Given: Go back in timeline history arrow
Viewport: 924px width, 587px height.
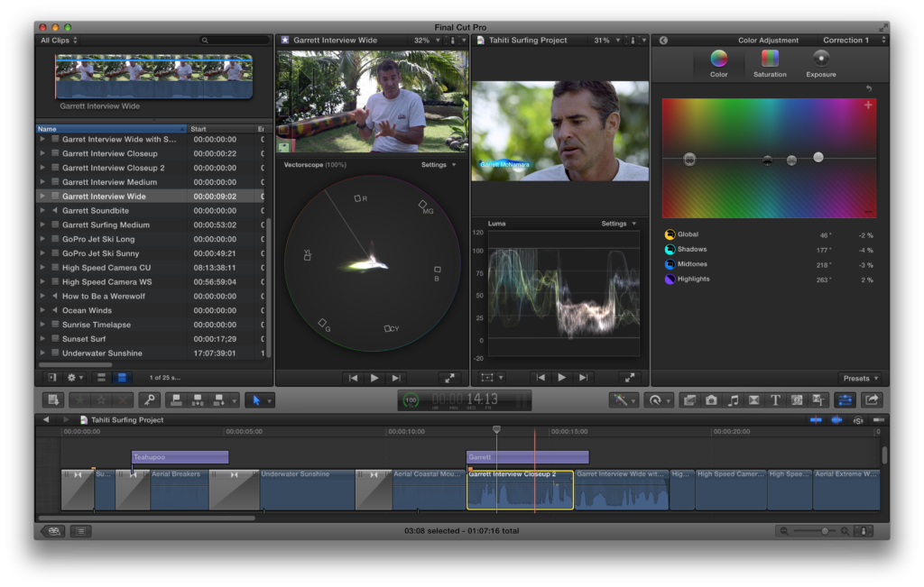Looking at the screenshot, I should pyautogui.click(x=46, y=420).
